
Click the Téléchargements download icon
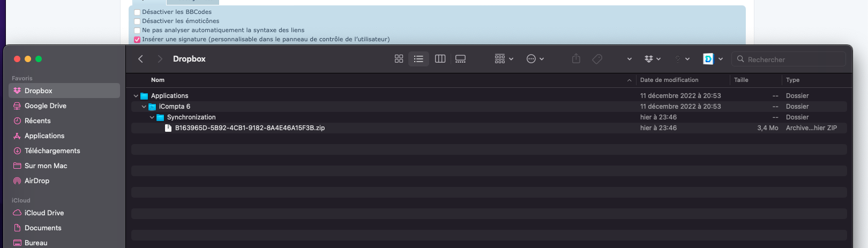(17, 151)
